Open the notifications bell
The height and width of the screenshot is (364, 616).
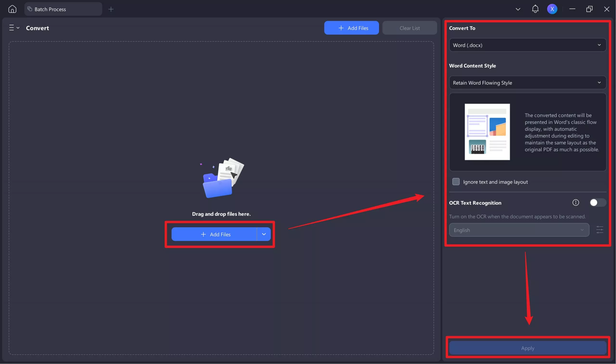[535, 9]
